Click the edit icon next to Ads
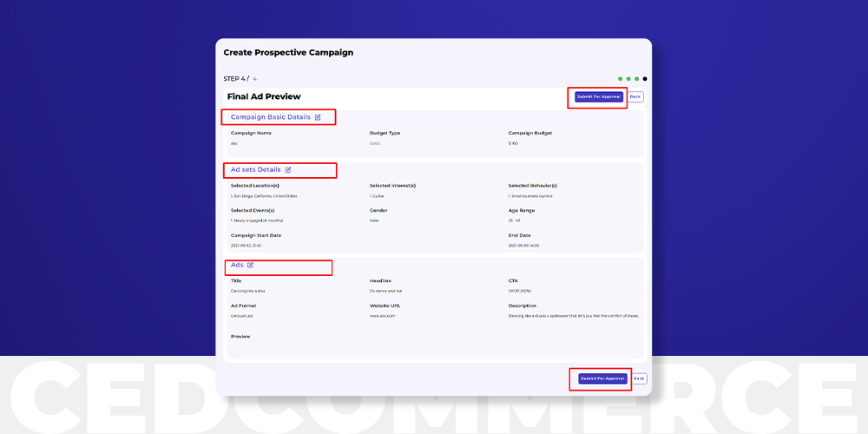Viewport: 868px width, 434px height. click(x=250, y=265)
